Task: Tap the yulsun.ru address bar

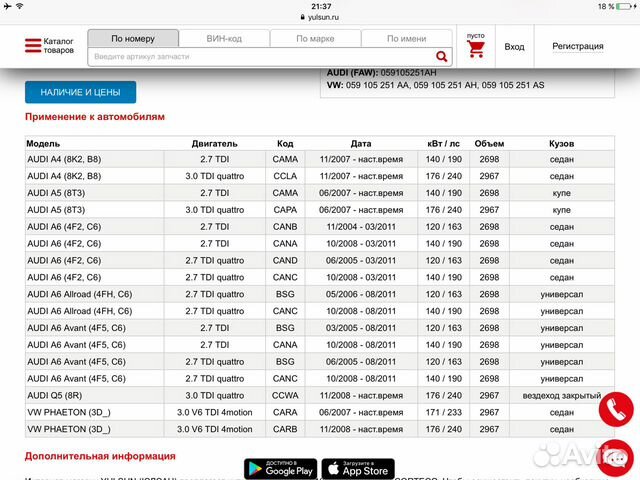Action: (320, 17)
